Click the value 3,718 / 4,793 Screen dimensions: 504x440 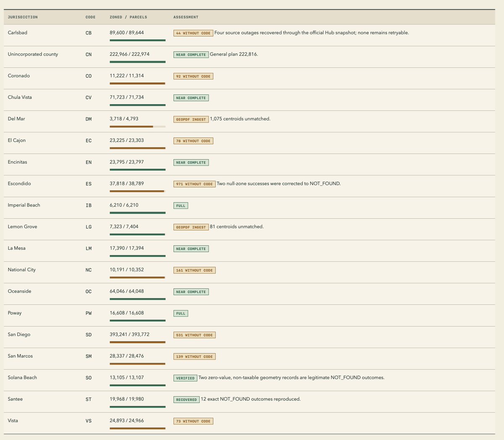click(x=124, y=119)
